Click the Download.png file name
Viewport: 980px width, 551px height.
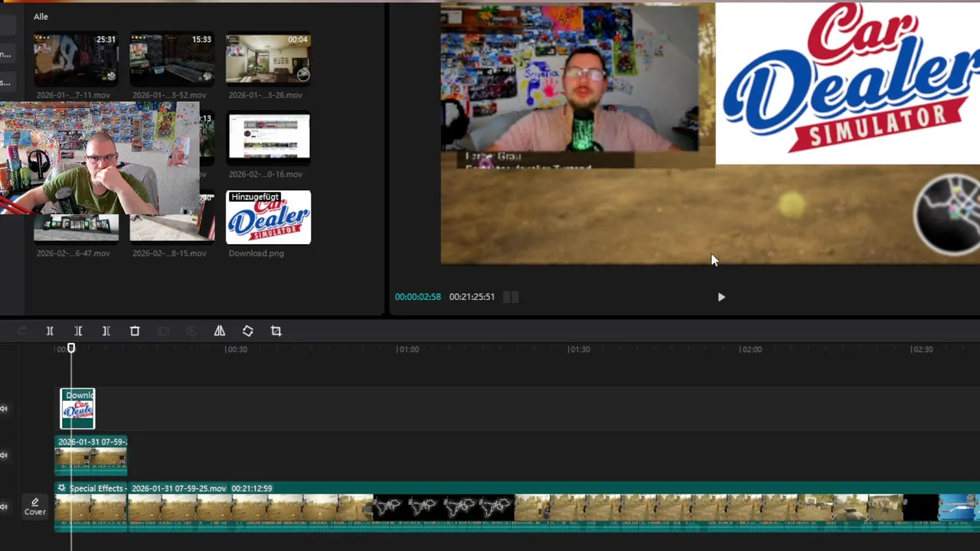(x=256, y=253)
